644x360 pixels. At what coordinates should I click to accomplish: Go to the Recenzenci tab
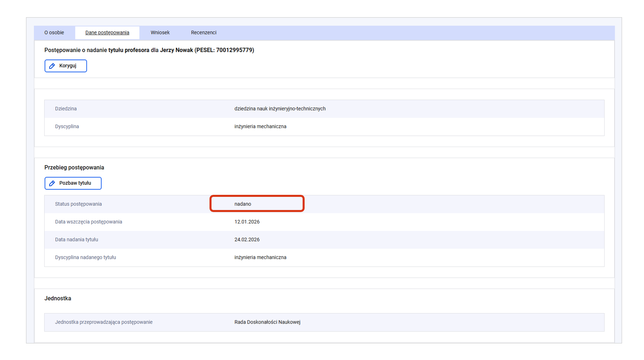click(203, 33)
